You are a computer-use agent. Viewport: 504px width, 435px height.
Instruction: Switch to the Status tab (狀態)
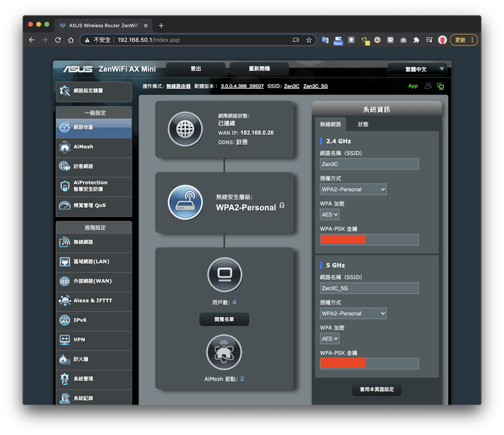pos(363,124)
